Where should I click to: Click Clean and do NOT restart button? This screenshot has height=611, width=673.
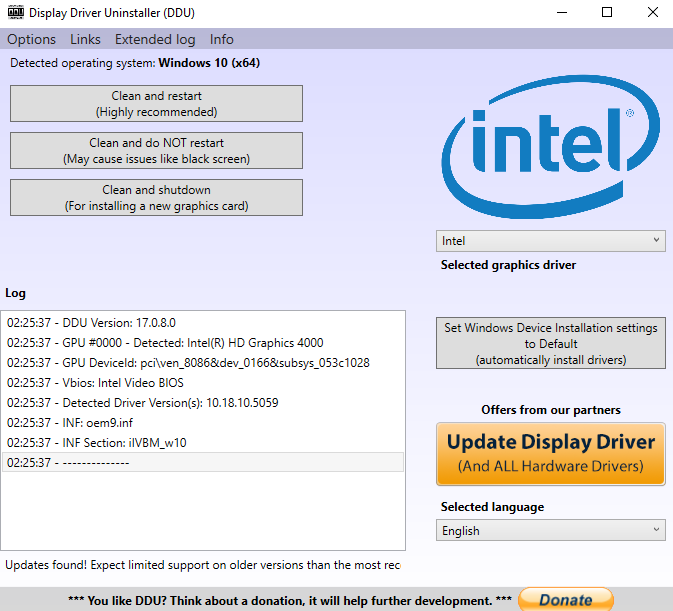tap(156, 151)
